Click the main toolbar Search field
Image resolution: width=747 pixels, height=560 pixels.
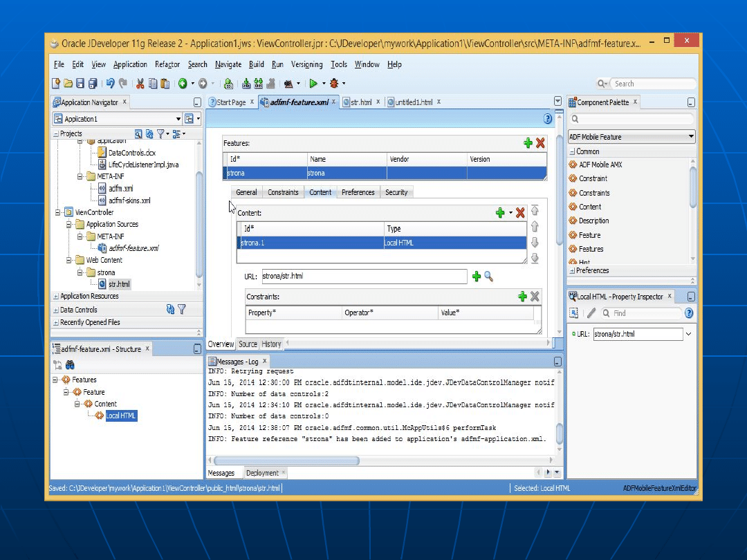coord(653,84)
